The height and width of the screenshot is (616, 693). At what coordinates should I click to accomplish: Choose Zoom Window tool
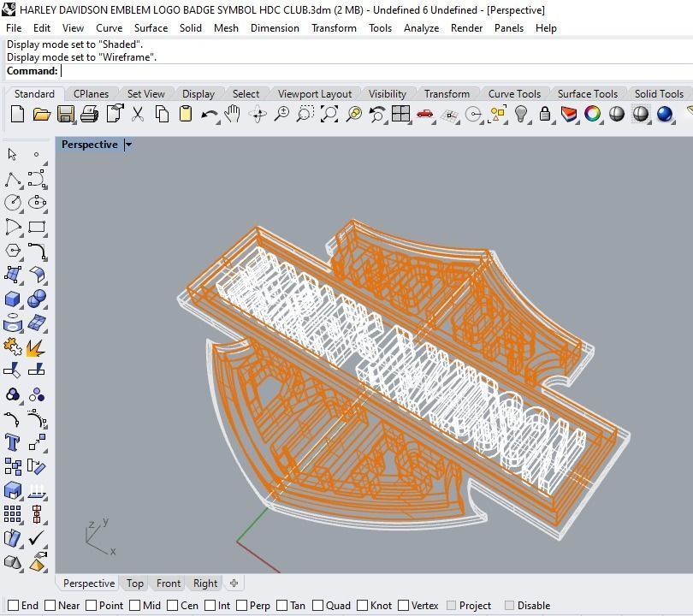tap(305, 114)
